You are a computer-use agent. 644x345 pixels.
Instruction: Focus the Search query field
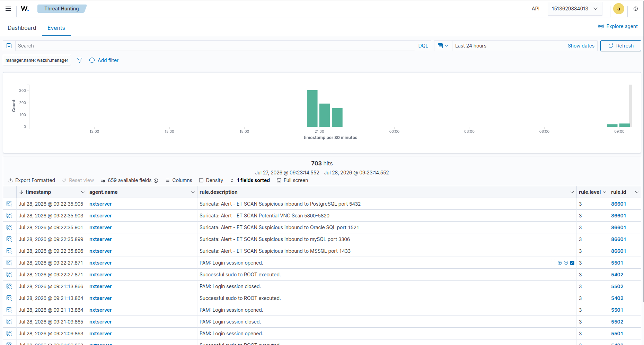tap(215, 46)
